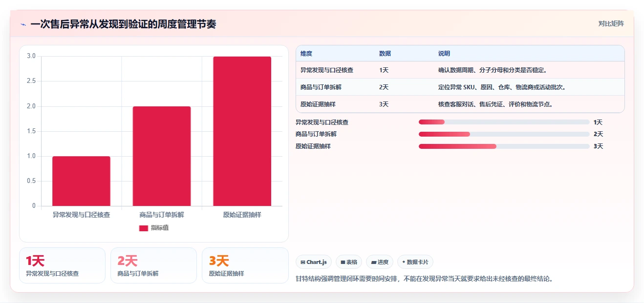Click the bar for 异常发现与口径核查
644x303 pixels.
[81, 181]
